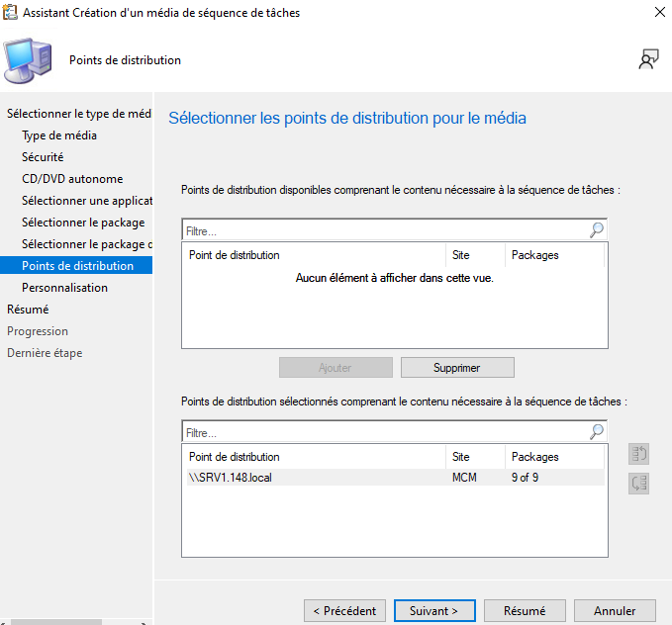Screen dimensions: 672x625
Task: Cancel the wizard with Annuler
Action: pos(614,611)
